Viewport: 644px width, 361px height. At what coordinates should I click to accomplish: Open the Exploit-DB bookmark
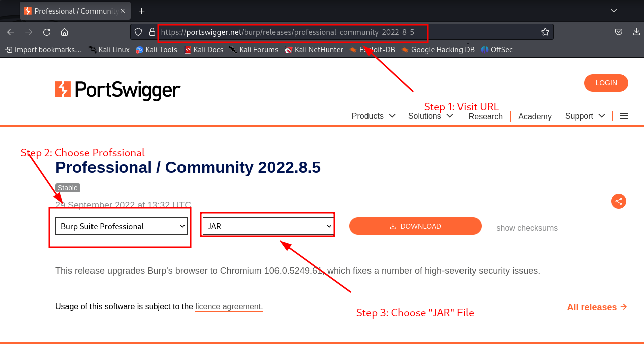point(372,50)
